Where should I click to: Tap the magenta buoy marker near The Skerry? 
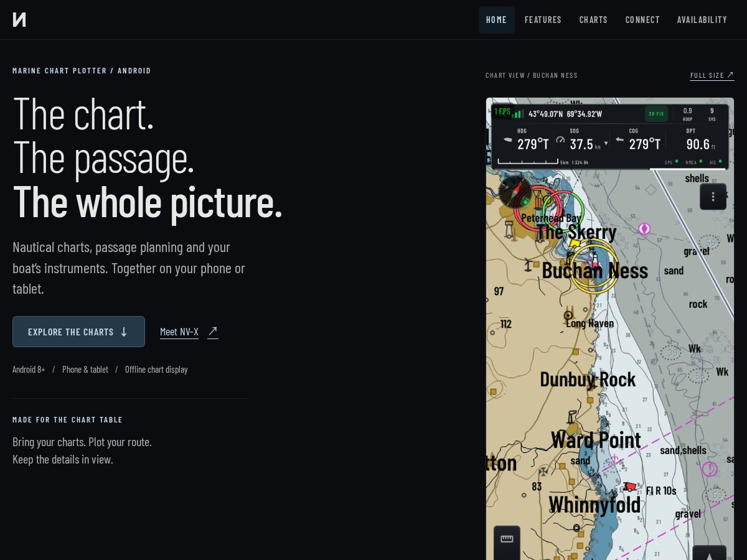[644, 229]
